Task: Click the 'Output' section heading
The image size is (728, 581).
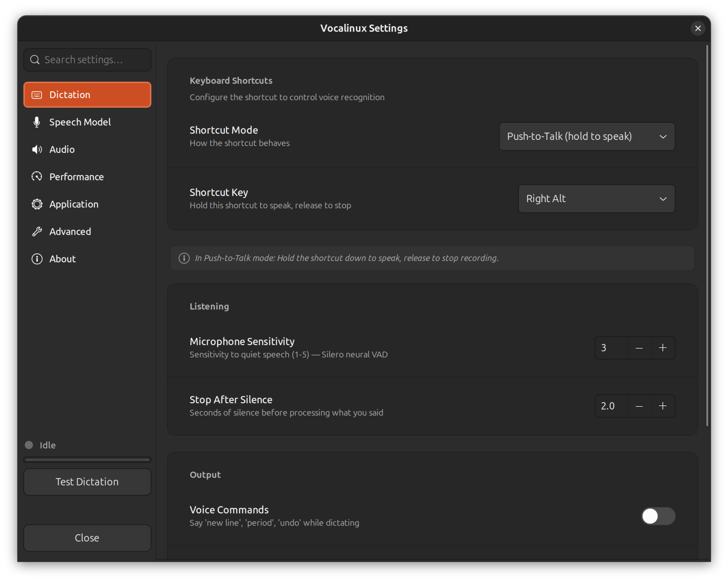Action: (x=205, y=475)
